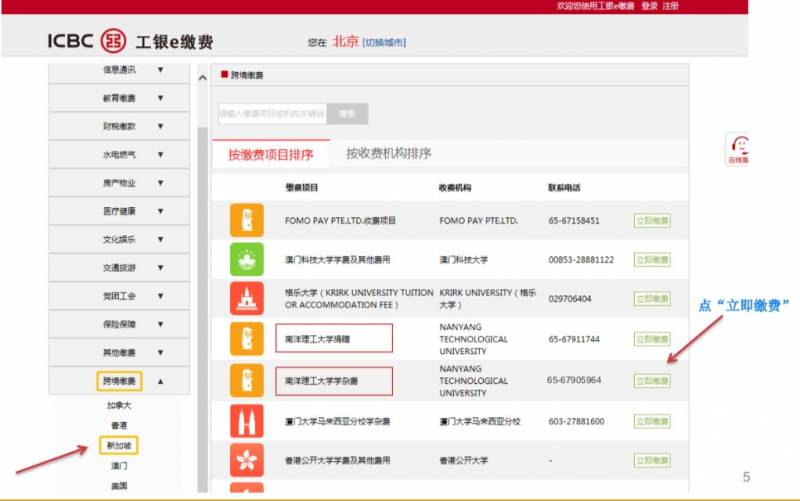Click the Xiamen University Malaysia twin-towers icon
This screenshot has height=501, width=800.
point(247,421)
